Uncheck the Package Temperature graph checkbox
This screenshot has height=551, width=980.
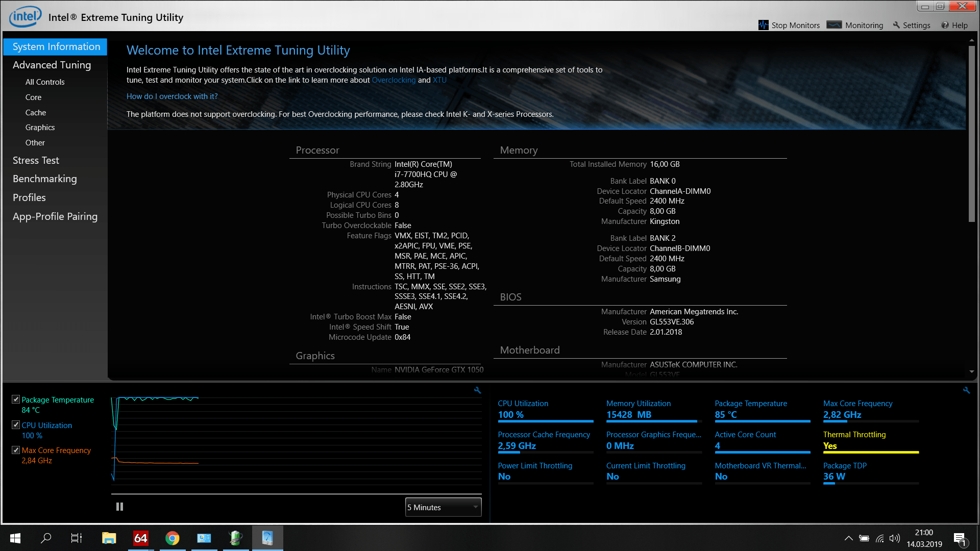pyautogui.click(x=16, y=399)
